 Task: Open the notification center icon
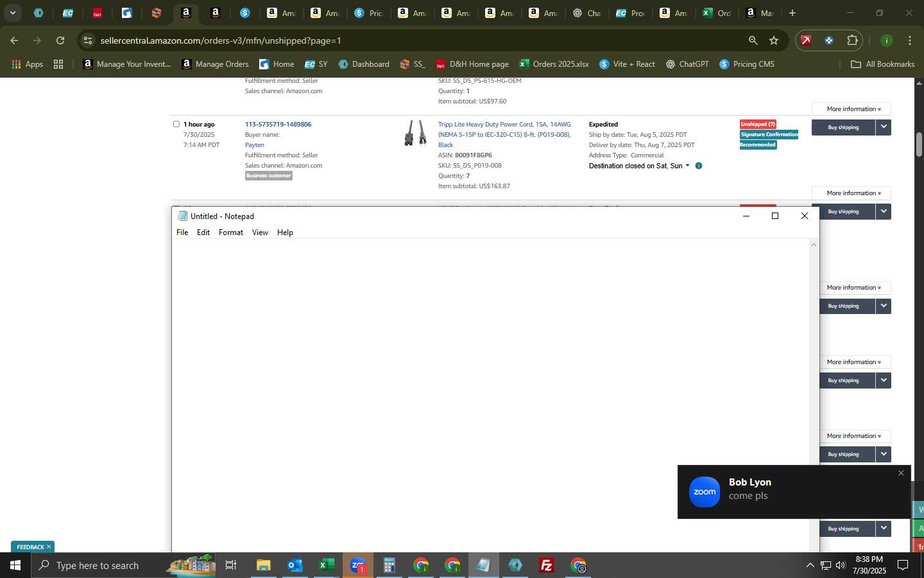pos(903,565)
